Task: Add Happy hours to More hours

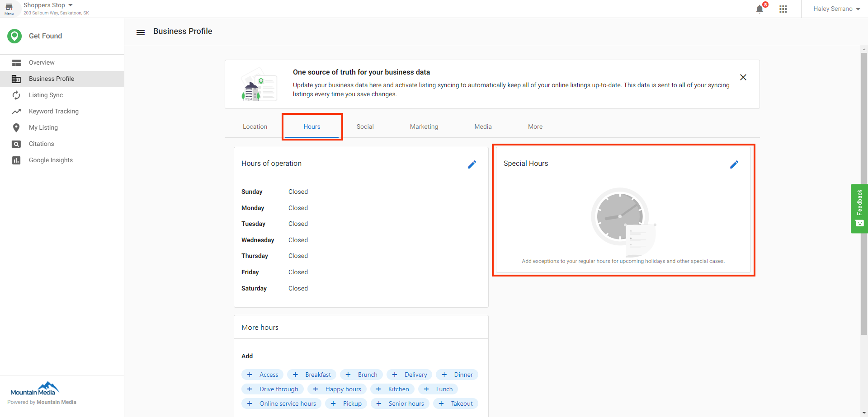Action: (337, 389)
